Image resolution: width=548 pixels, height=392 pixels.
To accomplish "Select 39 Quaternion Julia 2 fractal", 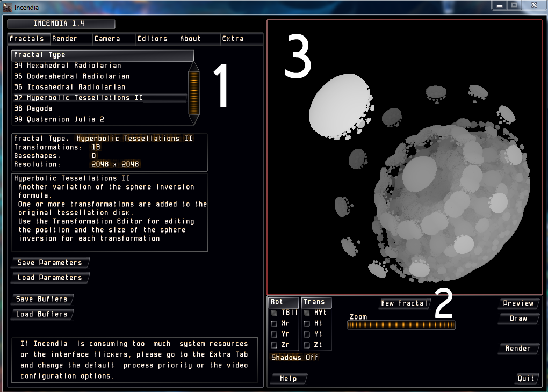I will (x=100, y=120).
